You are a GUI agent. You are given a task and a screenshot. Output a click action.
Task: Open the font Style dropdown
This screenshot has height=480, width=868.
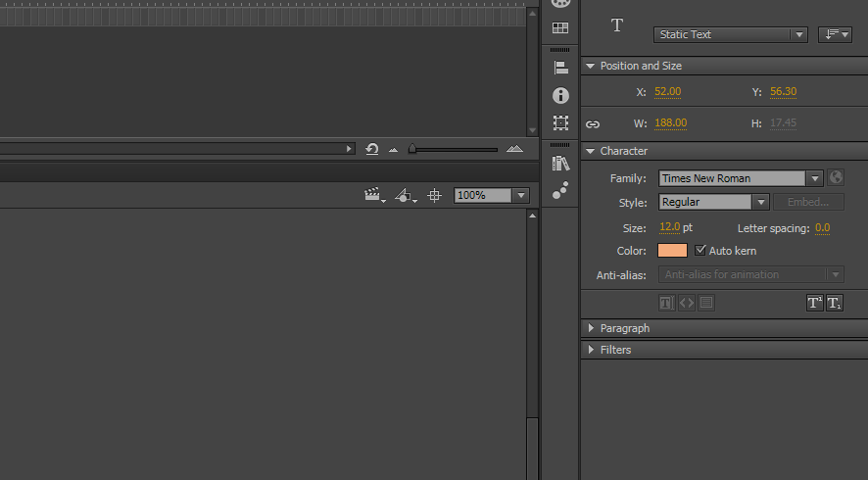[760, 202]
